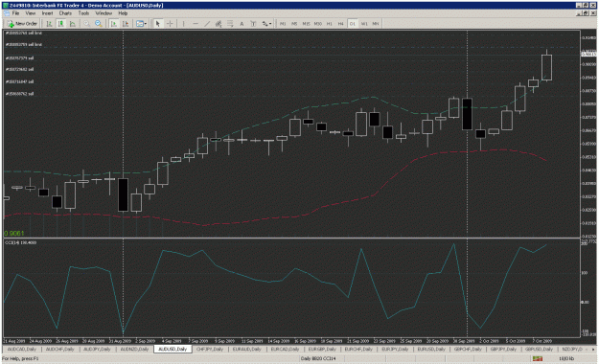Viewport: 599px width, 364px height.
Task: Switch to the CHFJPY,Daily chart tab
Action: (209, 349)
